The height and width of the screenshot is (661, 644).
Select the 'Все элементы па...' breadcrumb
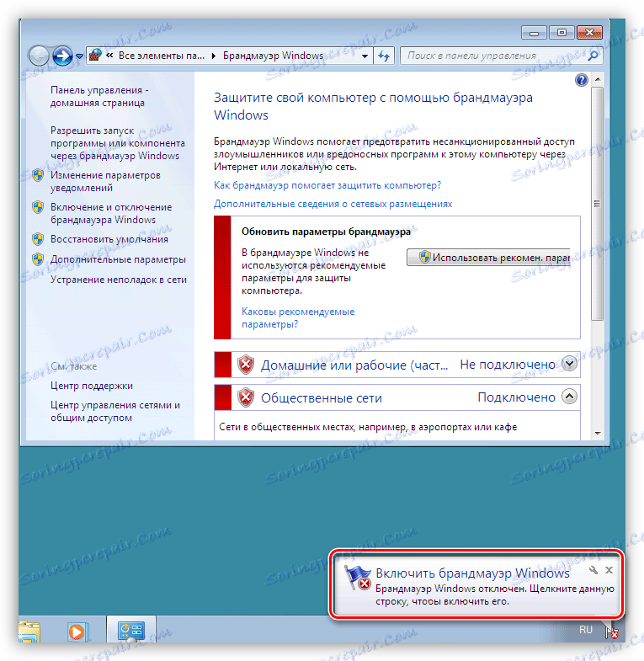(162, 56)
